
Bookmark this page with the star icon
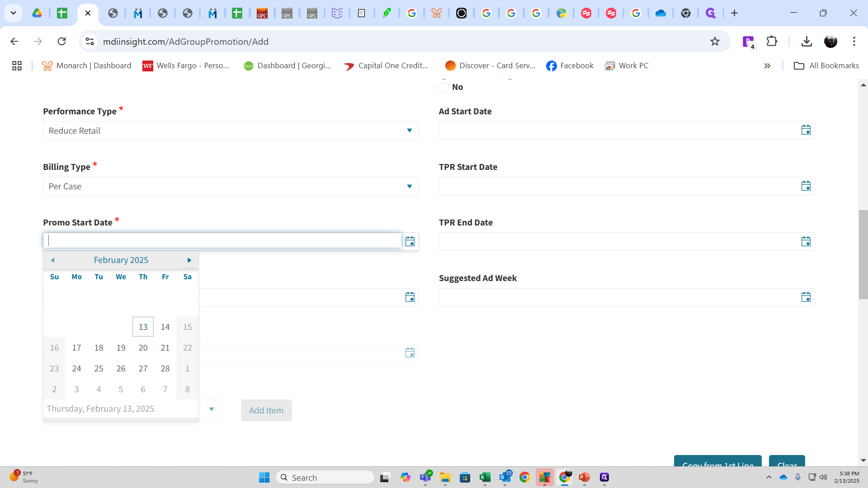pos(715,42)
